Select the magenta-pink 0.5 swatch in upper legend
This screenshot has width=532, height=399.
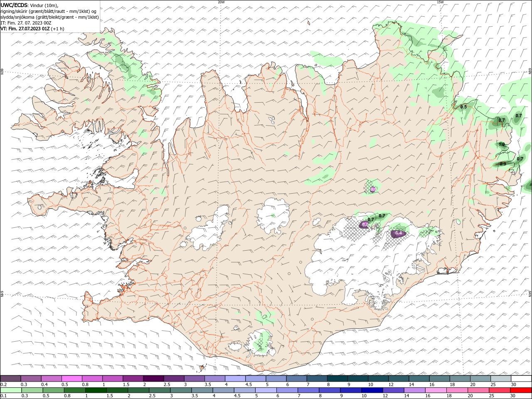[71, 379]
